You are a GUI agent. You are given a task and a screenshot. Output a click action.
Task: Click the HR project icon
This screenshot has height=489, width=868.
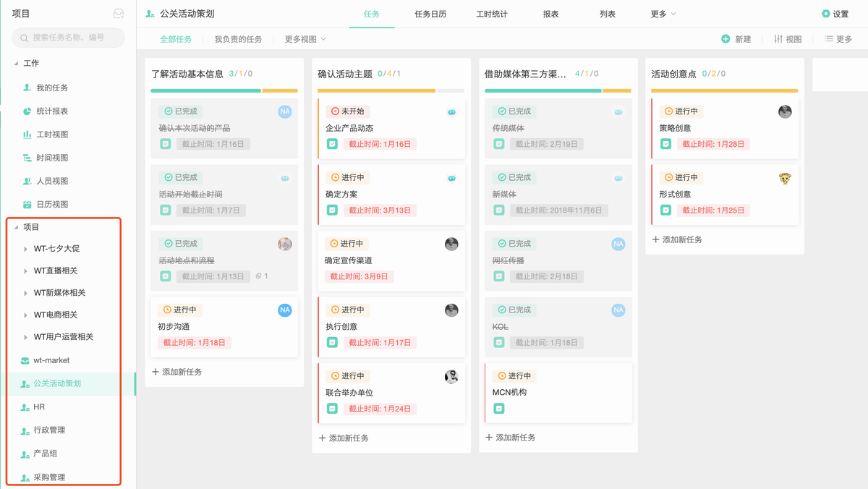pos(25,407)
